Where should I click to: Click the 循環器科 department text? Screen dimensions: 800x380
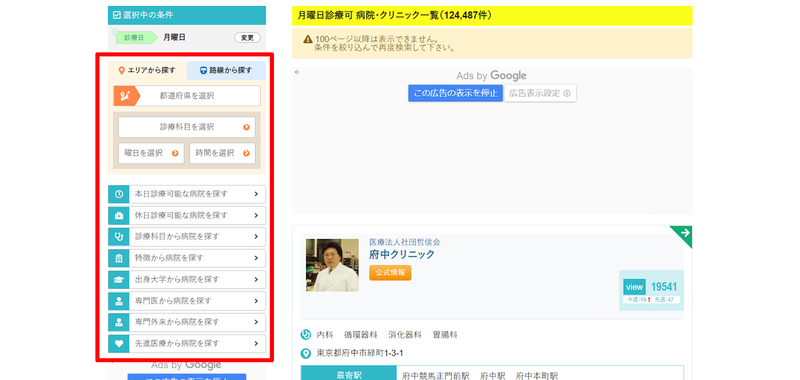coord(361,335)
